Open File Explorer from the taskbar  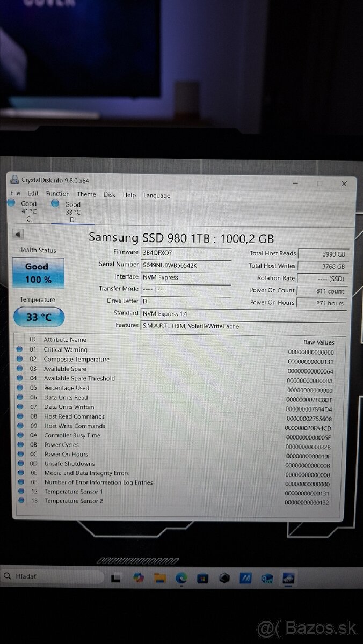pyautogui.click(x=159, y=578)
